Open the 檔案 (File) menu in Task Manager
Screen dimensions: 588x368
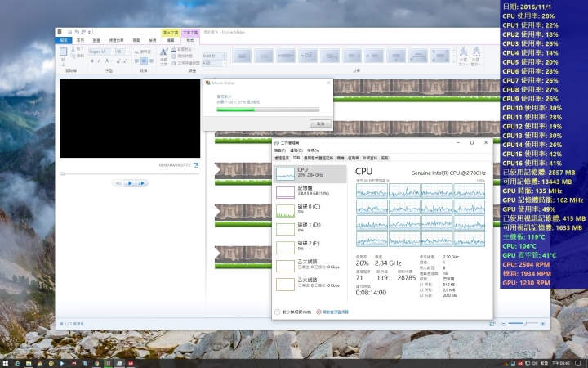pos(280,150)
